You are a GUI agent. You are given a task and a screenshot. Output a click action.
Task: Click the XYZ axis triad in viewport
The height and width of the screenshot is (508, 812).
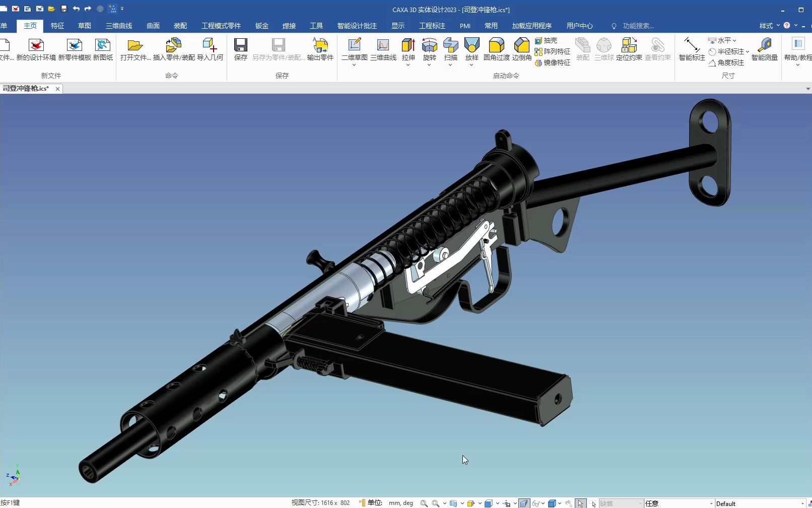pos(13,475)
